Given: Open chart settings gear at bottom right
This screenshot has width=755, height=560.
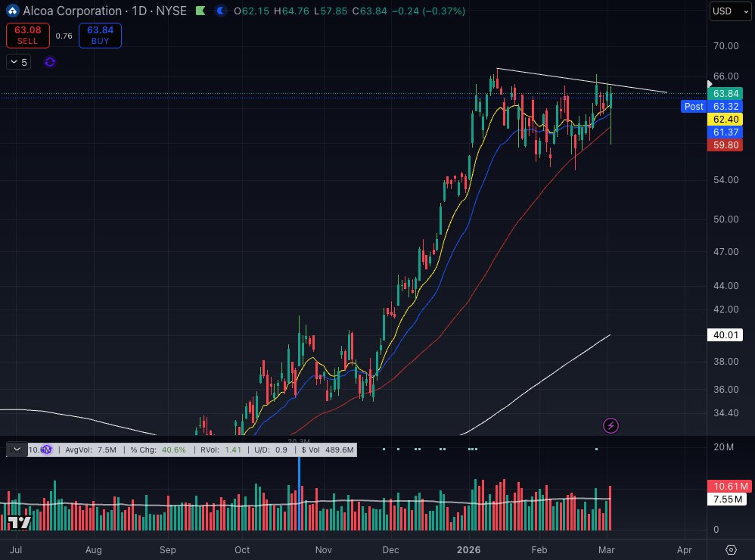Looking at the screenshot, I should pyautogui.click(x=731, y=550).
